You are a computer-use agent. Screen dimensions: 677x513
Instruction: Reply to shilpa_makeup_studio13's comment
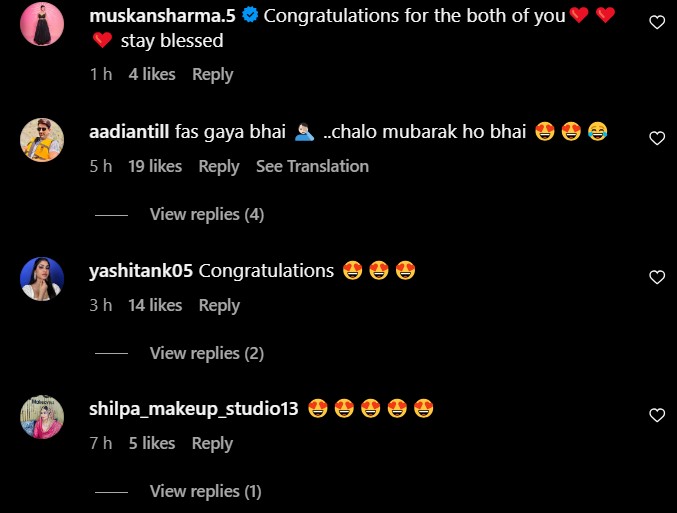(212, 443)
